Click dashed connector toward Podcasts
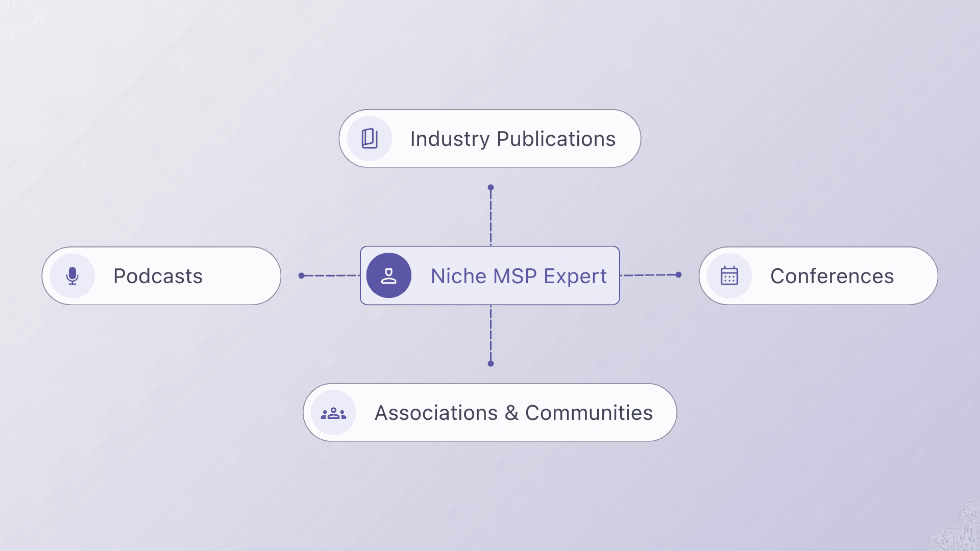Screen dimensions: 980x551 coord(332,275)
